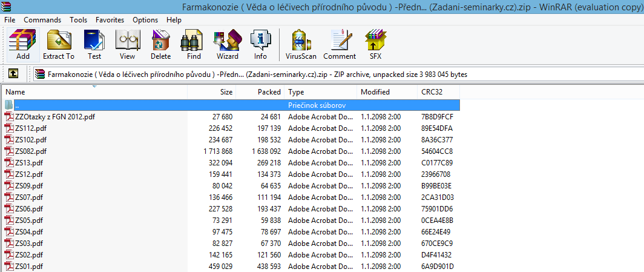Click CRC32 value C0177C89
The width and height of the screenshot is (644, 272).
(437, 163)
